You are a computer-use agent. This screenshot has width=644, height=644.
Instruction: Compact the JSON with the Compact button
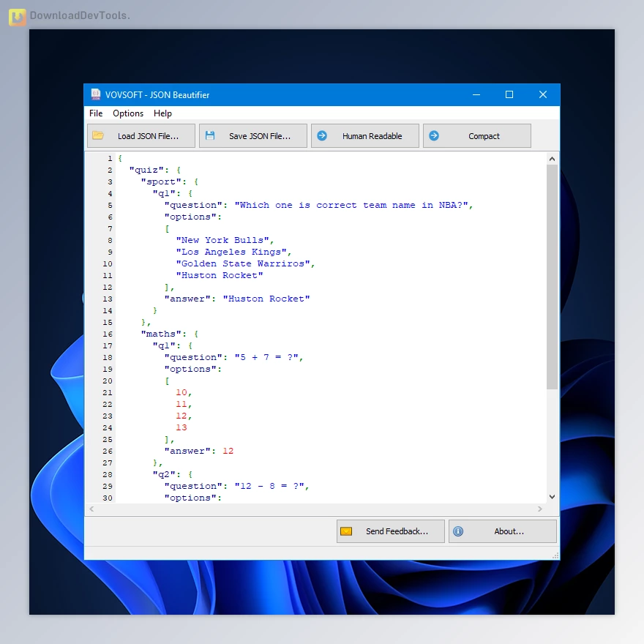tap(476, 135)
